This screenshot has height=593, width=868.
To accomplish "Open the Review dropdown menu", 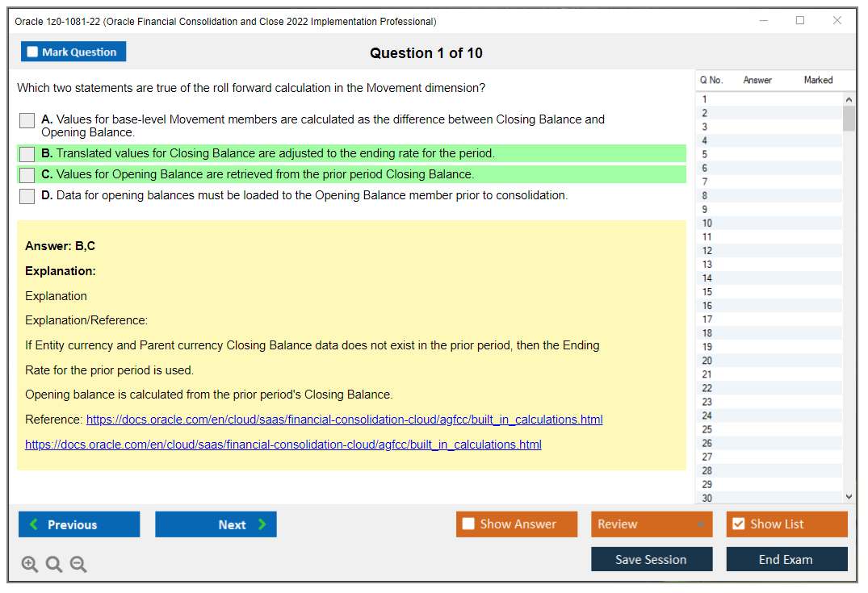I will coord(652,524).
